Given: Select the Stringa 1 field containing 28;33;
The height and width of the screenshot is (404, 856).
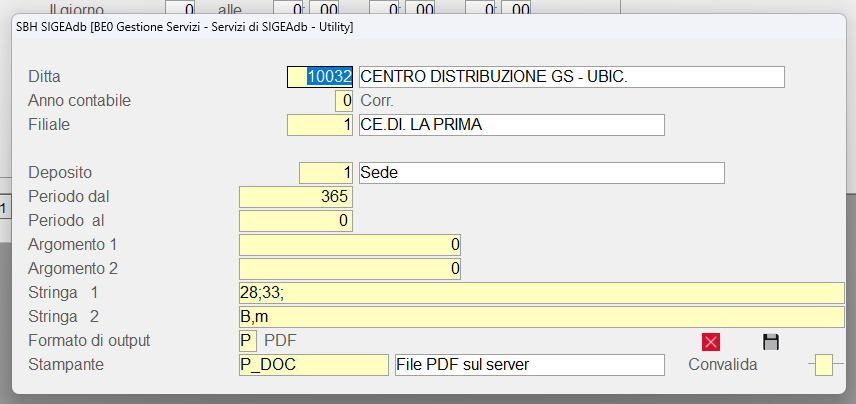Looking at the screenshot, I should pos(540,292).
